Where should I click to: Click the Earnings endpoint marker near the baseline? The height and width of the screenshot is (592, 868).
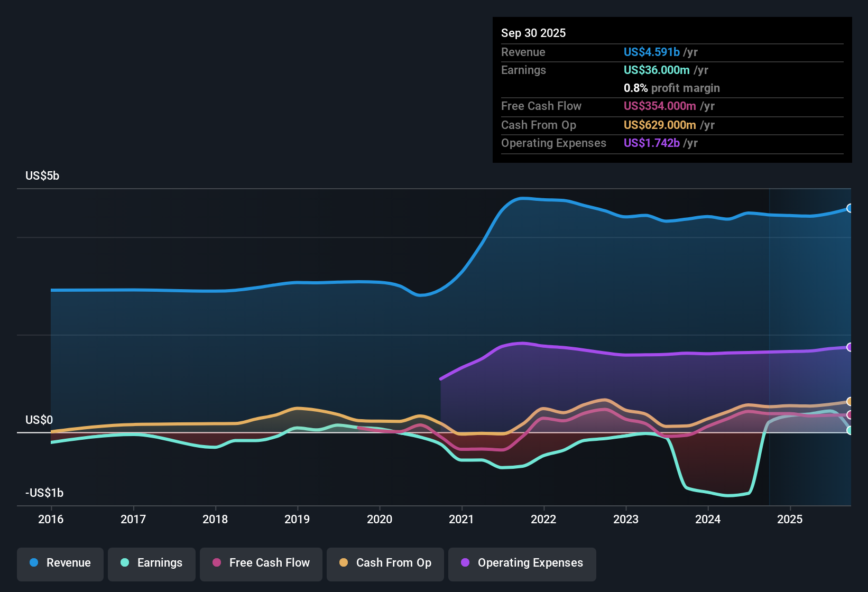850,431
